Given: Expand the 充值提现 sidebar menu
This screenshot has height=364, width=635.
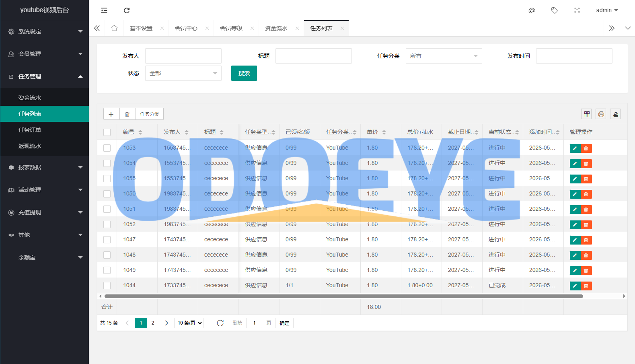Looking at the screenshot, I should pyautogui.click(x=45, y=212).
